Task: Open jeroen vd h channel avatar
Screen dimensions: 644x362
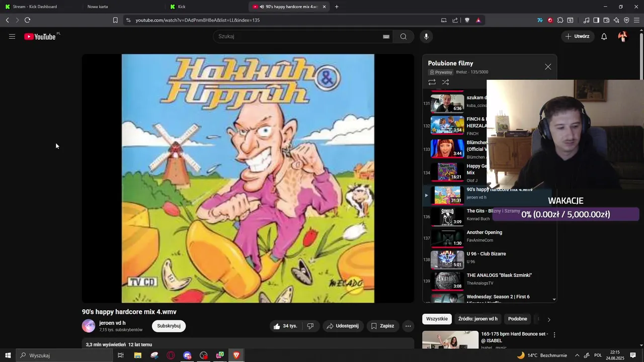Action: 89,326
